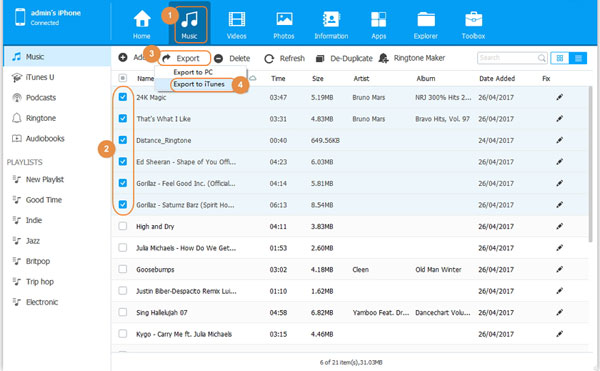Uncheck the 24K Magic song

pos(122,97)
